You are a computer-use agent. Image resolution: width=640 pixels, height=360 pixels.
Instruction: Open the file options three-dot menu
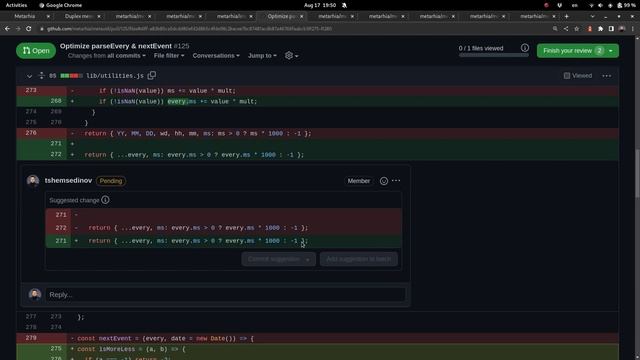tap(607, 76)
